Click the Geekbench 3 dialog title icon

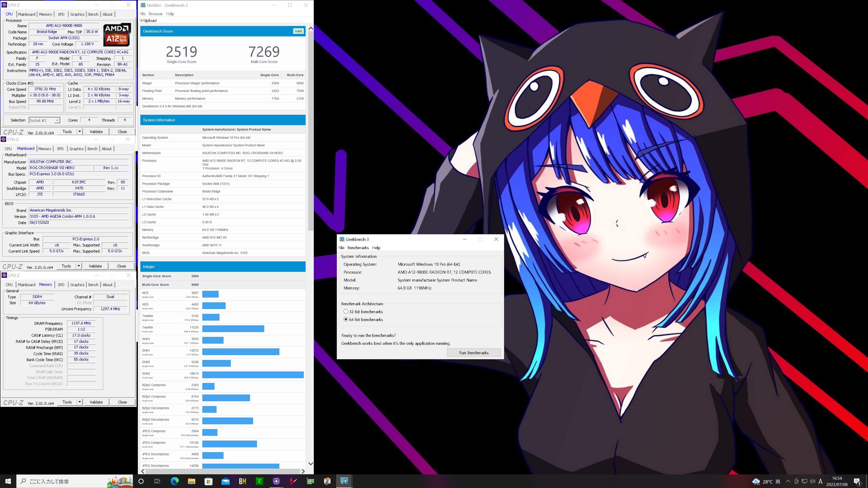[342, 239]
